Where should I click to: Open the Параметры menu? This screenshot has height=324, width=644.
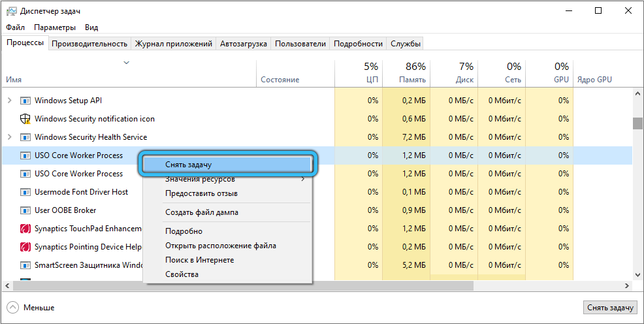click(55, 27)
